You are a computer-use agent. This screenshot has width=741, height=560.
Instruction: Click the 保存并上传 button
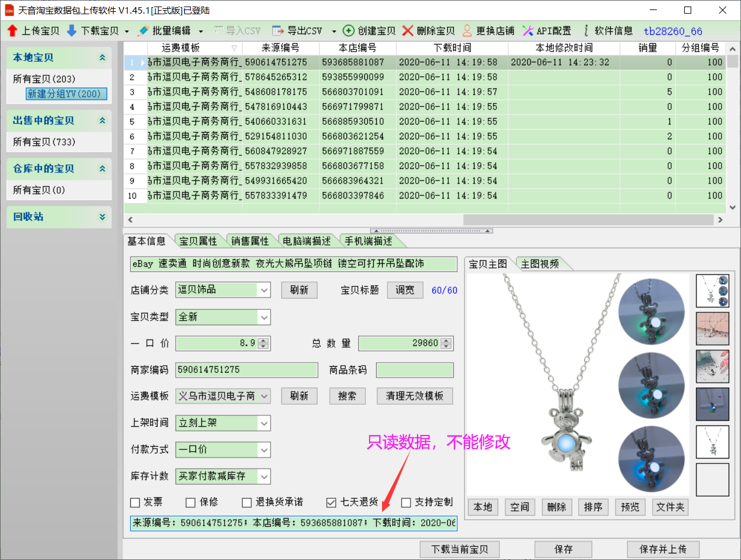point(663,549)
